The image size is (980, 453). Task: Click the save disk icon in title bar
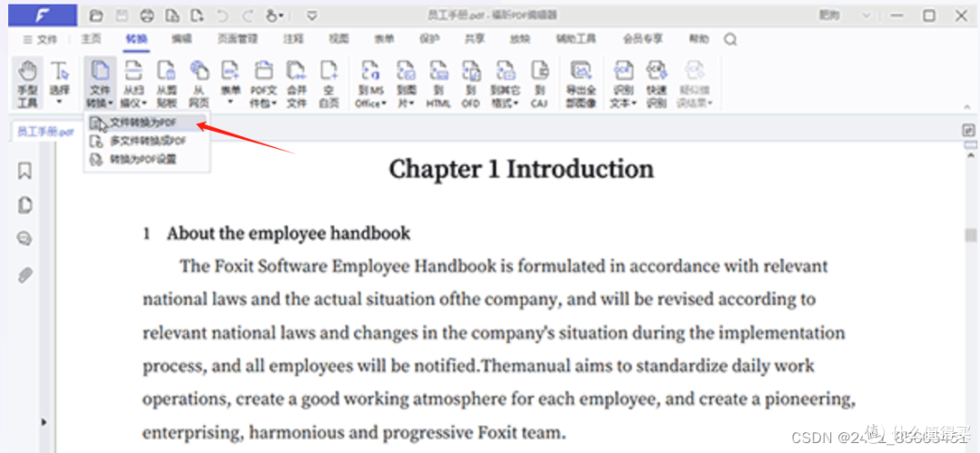122,15
